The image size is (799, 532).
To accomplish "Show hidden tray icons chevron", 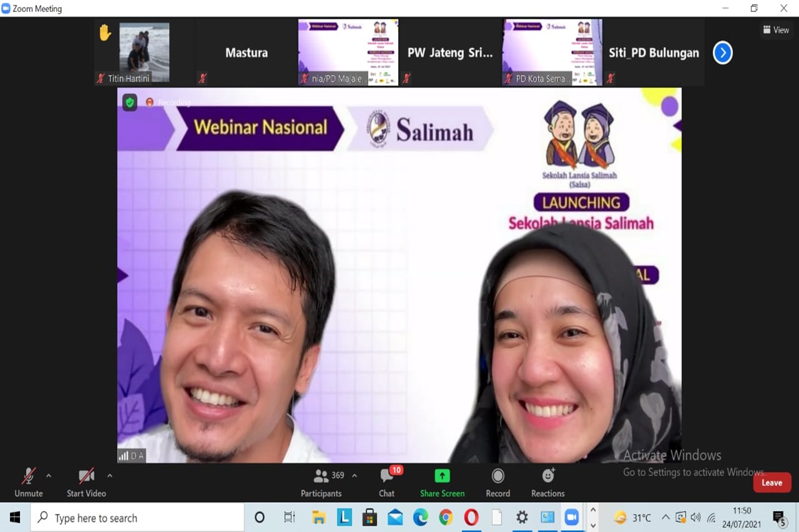I will coord(665,518).
